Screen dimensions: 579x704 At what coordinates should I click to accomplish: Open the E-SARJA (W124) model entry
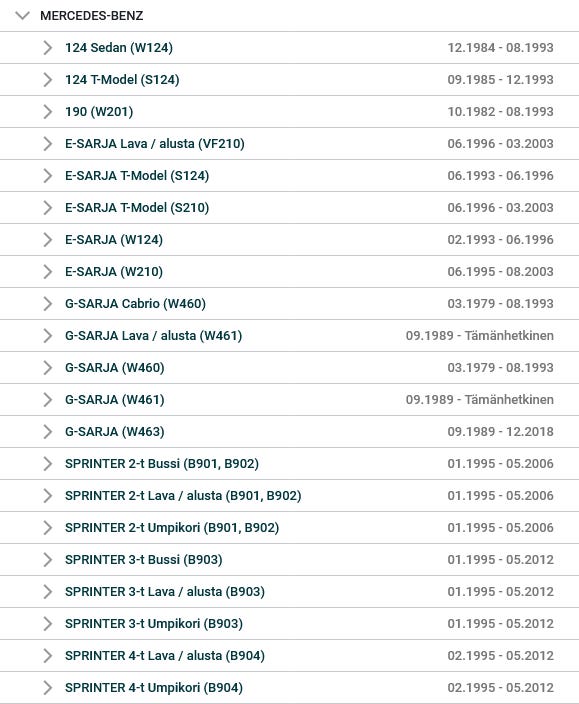point(114,240)
